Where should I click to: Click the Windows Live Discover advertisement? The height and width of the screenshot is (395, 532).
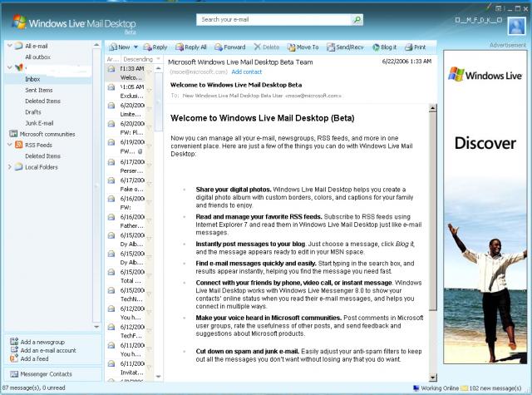click(485, 207)
